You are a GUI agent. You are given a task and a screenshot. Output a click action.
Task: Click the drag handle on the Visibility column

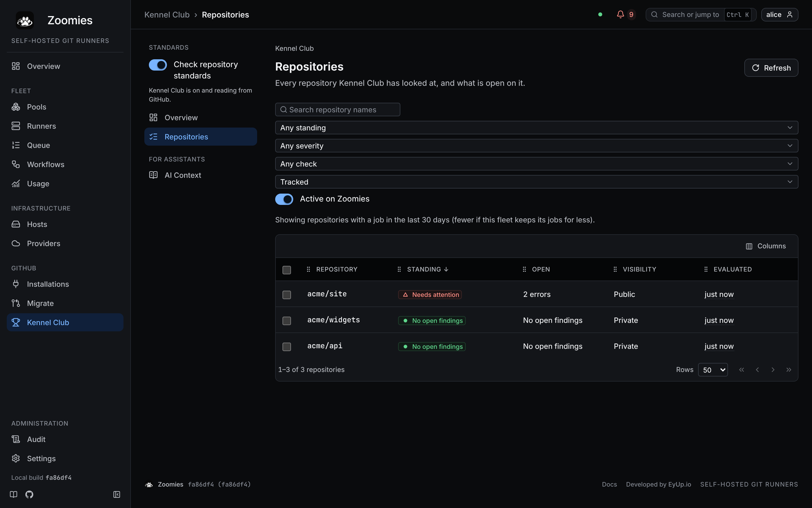click(615, 269)
